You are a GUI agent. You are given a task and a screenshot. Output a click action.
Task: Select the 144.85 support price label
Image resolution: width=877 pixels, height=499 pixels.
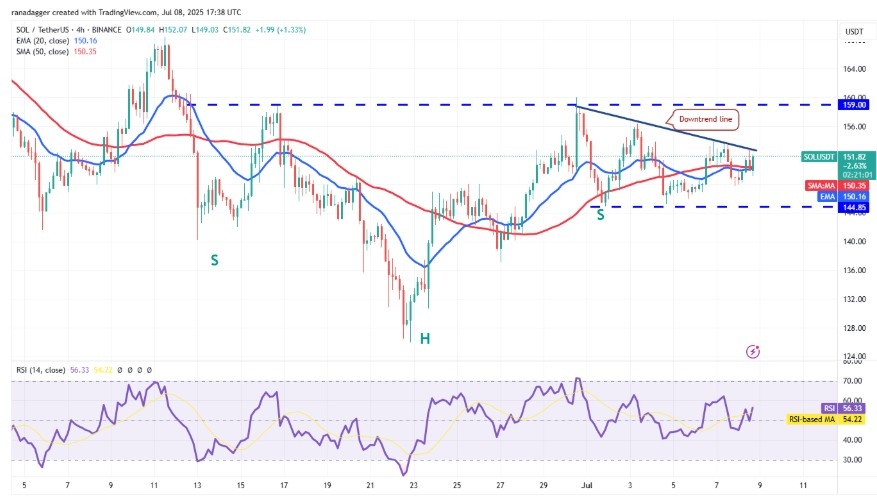[854, 208]
